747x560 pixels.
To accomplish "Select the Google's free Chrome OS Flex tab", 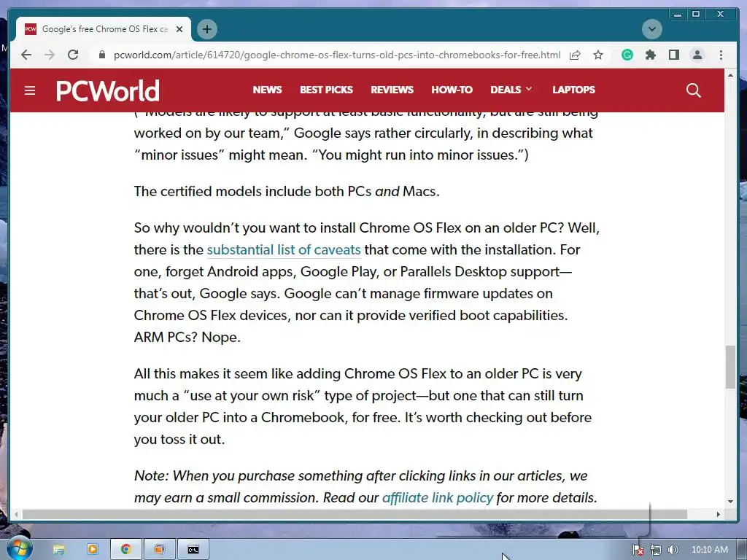I will 104,29.
